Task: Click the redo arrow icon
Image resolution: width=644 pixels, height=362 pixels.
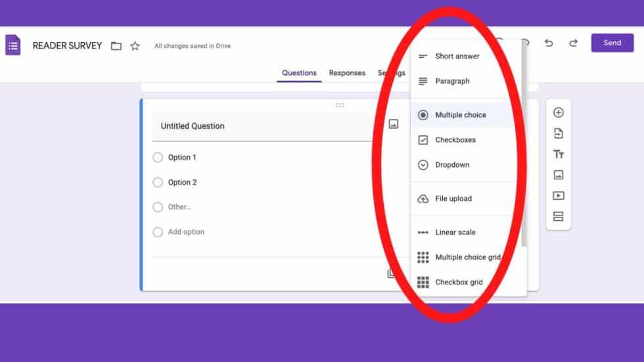Action: pyautogui.click(x=573, y=43)
